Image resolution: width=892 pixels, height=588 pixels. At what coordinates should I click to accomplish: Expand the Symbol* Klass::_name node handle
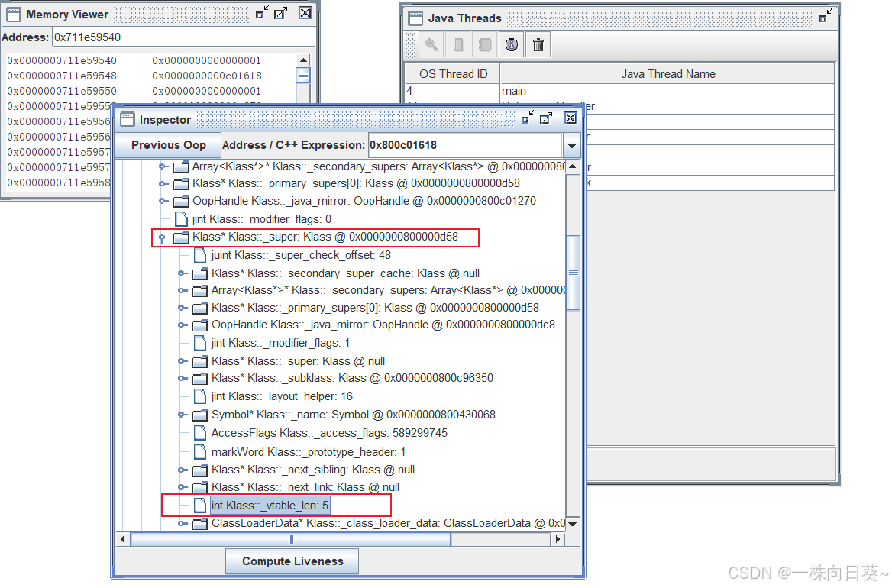point(183,415)
